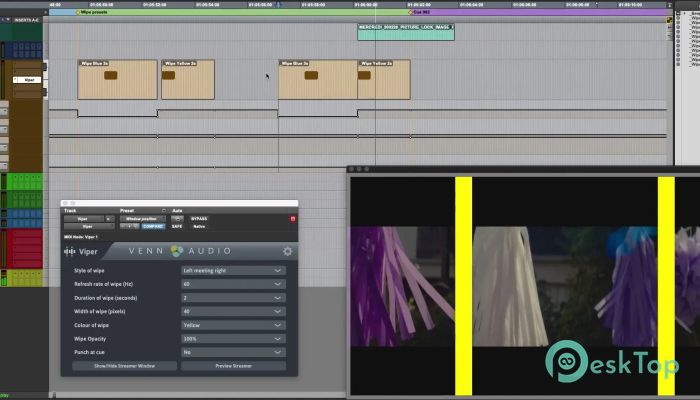700x400 pixels.
Task: Click the Cue M2 marker
Action: coord(420,12)
